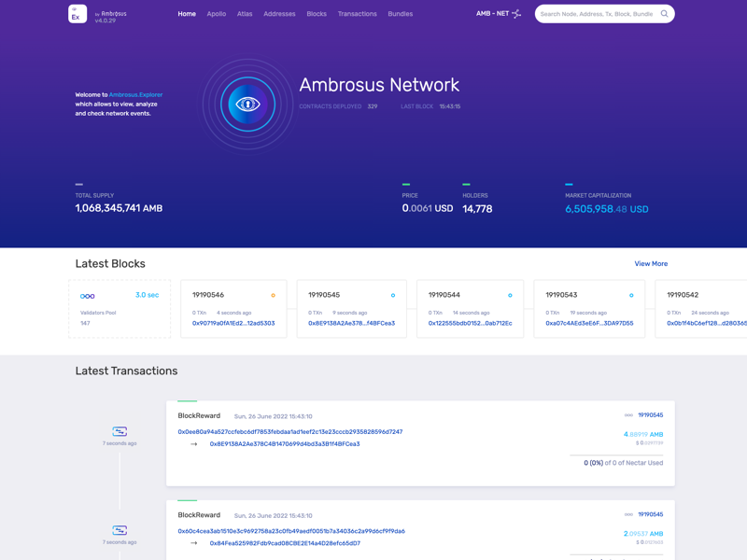
Task: Click the blue status dot on block 19190544
Action: (510, 295)
